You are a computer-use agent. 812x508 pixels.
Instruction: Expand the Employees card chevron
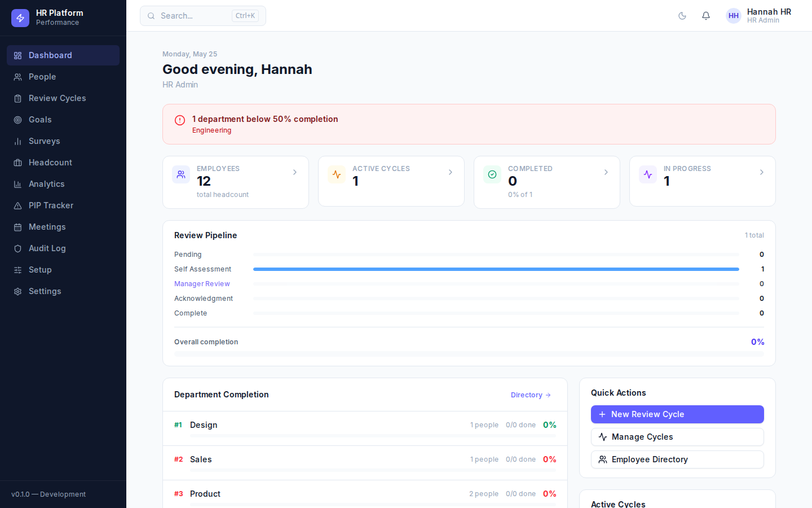click(x=295, y=172)
